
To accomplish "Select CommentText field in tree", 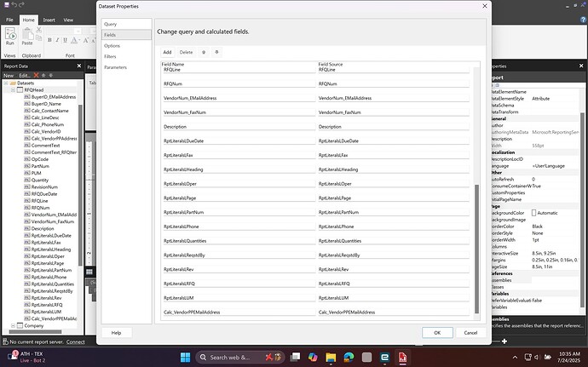I will click(x=45, y=146).
